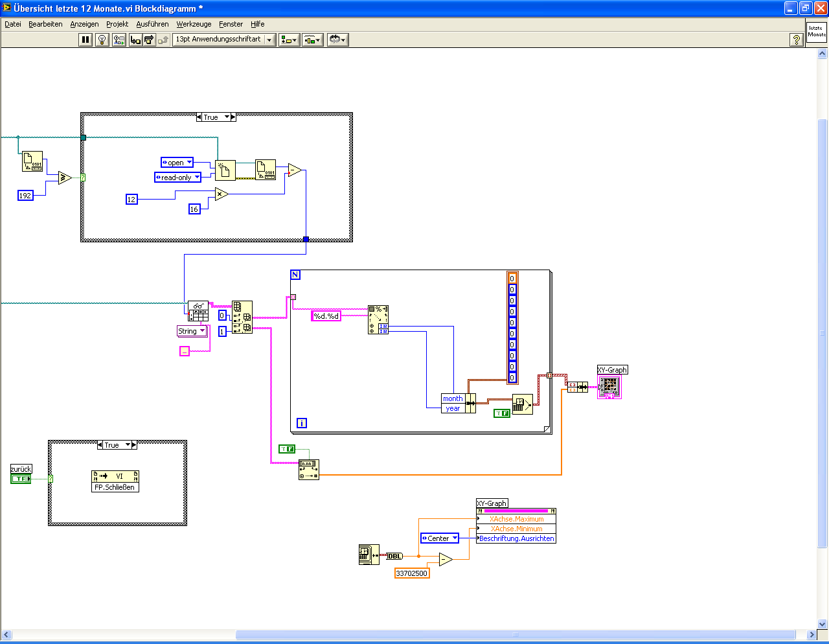Viewport: 829px width, 644px height.
Task: Select the Read from Spreadsheet File node
Action: coord(198,311)
